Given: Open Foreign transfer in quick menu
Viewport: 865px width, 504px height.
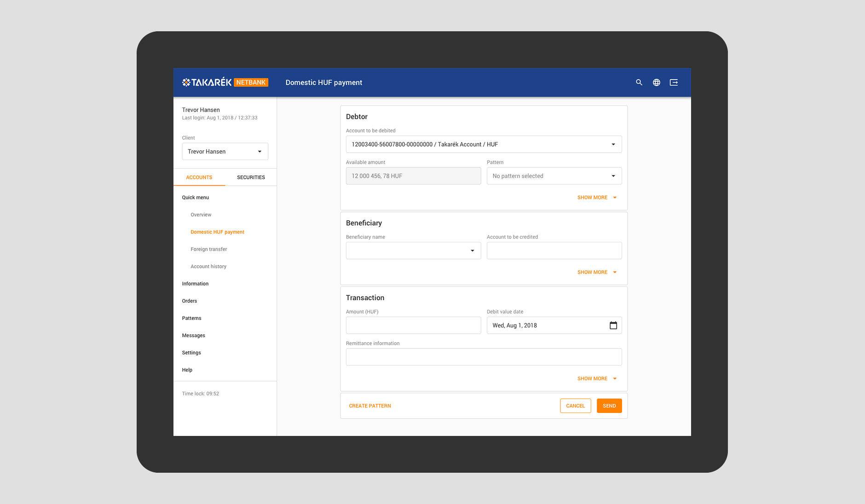Looking at the screenshot, I should click(209, 249).
